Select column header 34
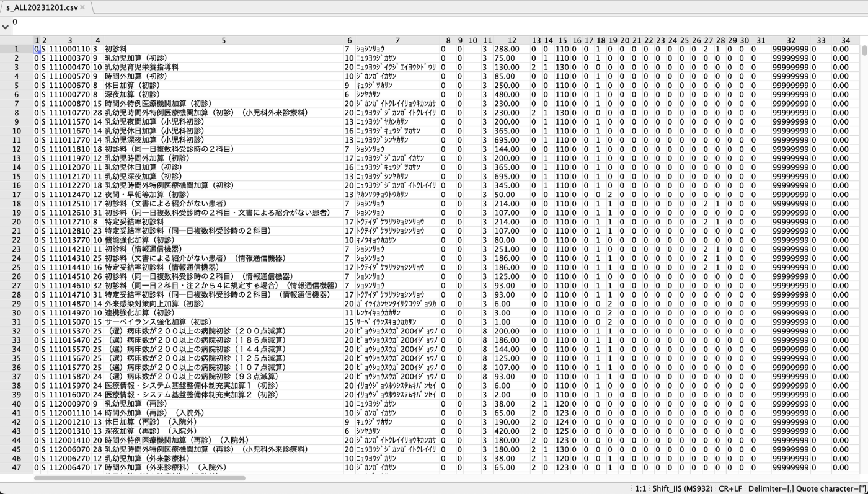The height and width of the screenshot is (494, 868). pyautogui.click(x=846, y=40)
